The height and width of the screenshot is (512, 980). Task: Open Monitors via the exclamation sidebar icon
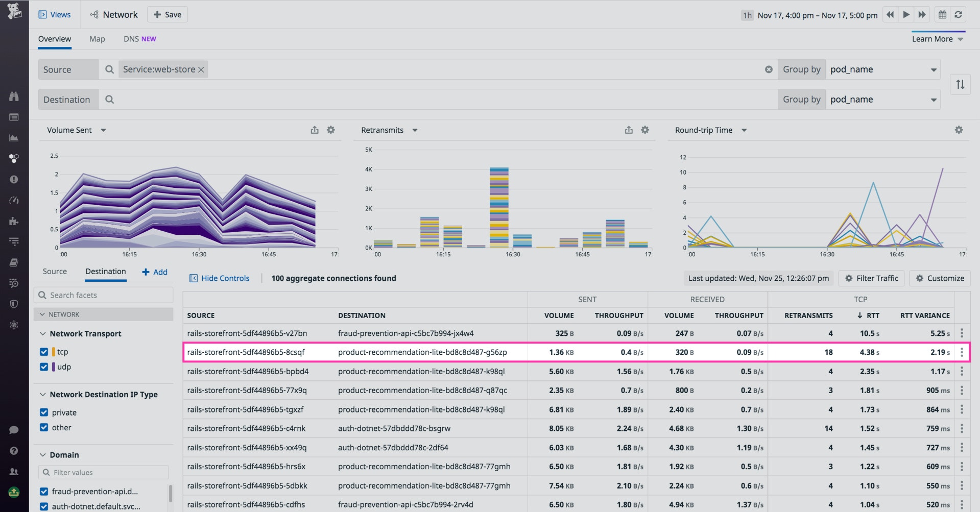14,179
